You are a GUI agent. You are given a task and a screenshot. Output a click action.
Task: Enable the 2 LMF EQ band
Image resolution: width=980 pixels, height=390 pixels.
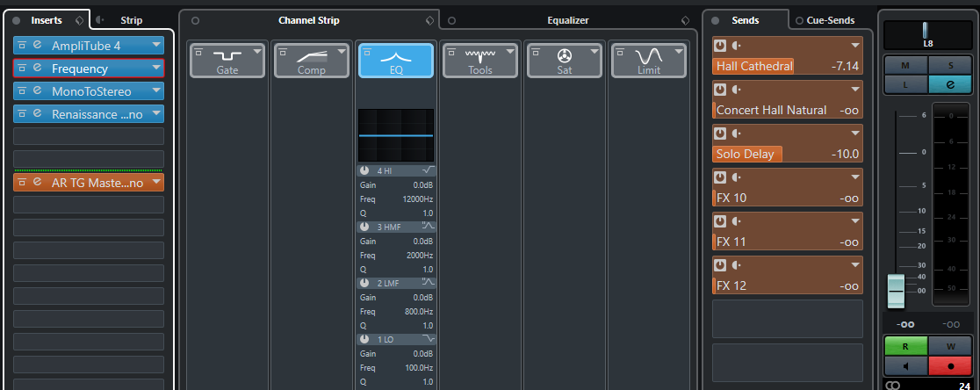[364, 283]
